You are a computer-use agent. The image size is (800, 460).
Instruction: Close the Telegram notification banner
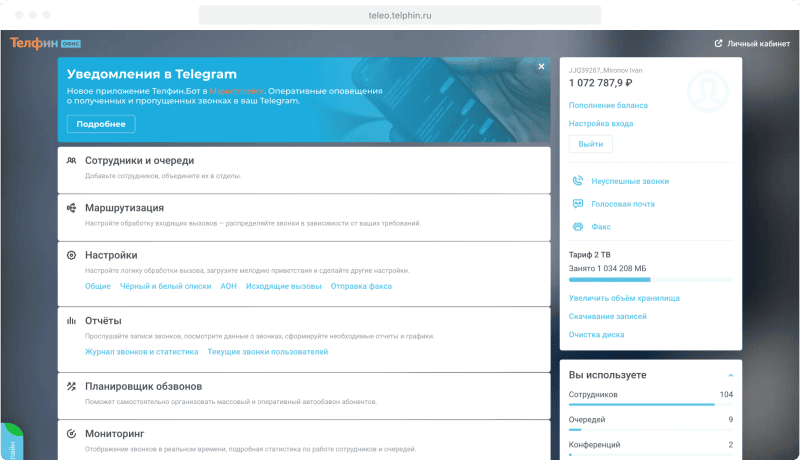[541, 67]
